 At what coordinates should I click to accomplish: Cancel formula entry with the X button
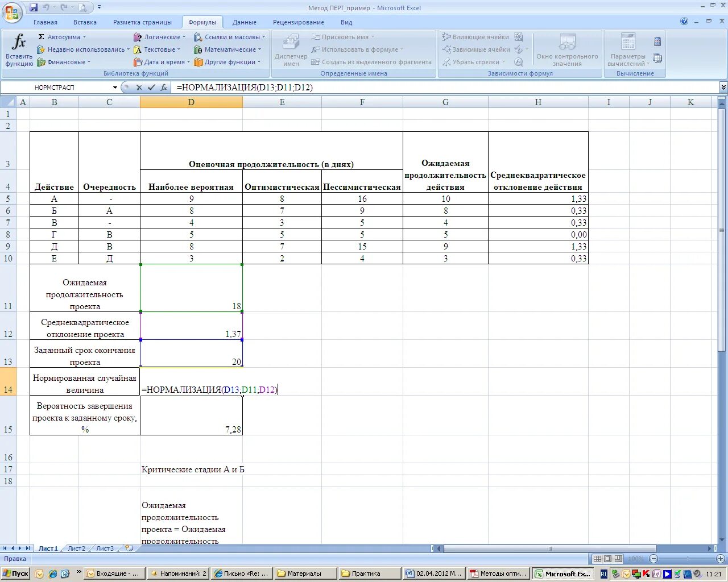coord(139,88)
